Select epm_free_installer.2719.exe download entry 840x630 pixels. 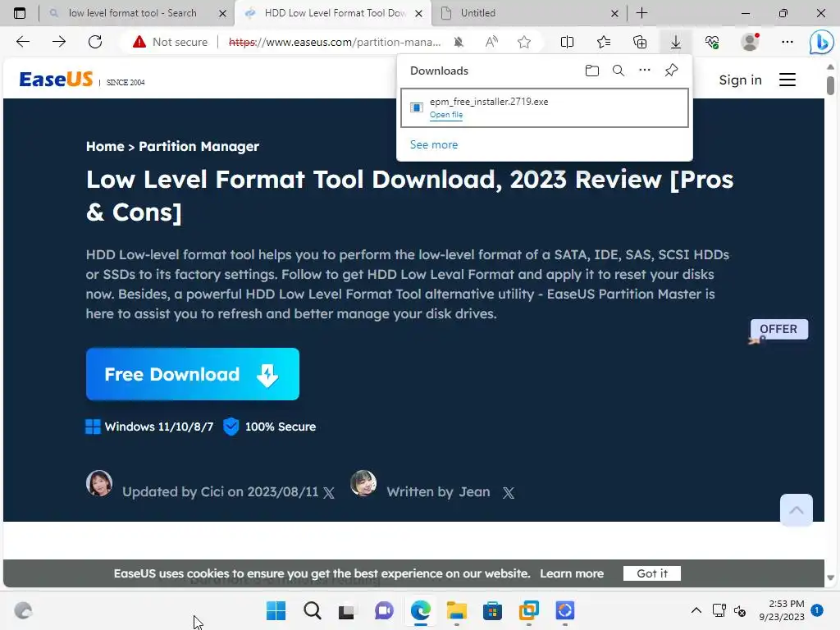(545, 107)
